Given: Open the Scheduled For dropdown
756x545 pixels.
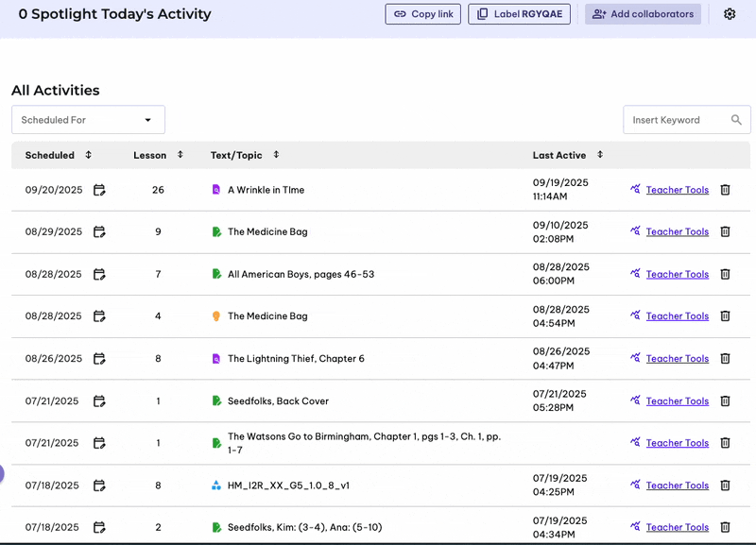Looking at the screenshot, I should pyautogui.click(x=88, y=120).
